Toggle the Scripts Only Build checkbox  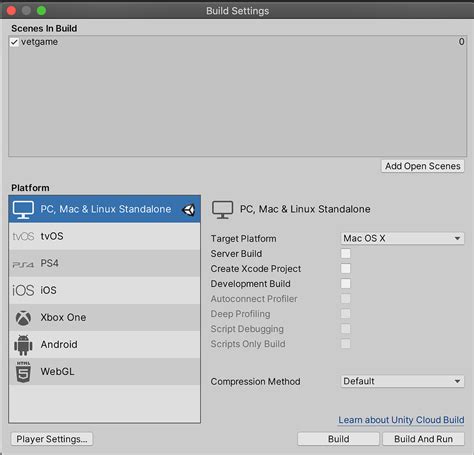tap(346, 344)
